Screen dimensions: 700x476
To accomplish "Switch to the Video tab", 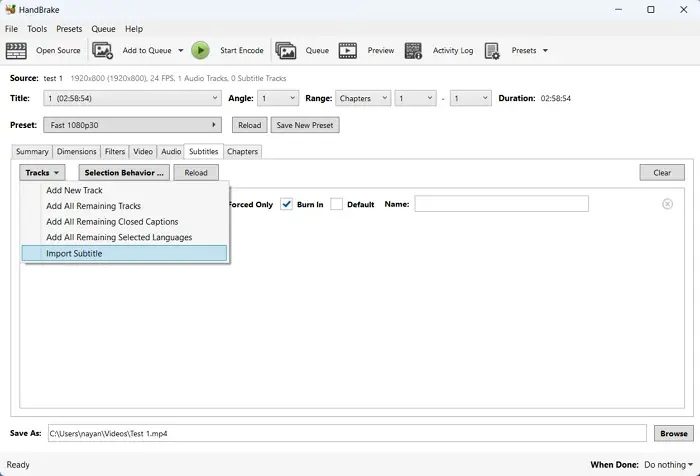I will pos(143,152).
